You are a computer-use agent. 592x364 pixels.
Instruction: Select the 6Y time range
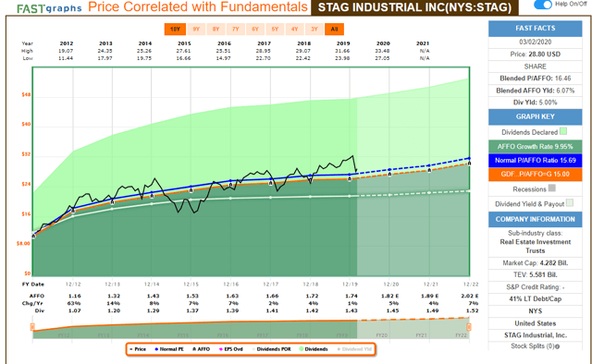[255, 29]
